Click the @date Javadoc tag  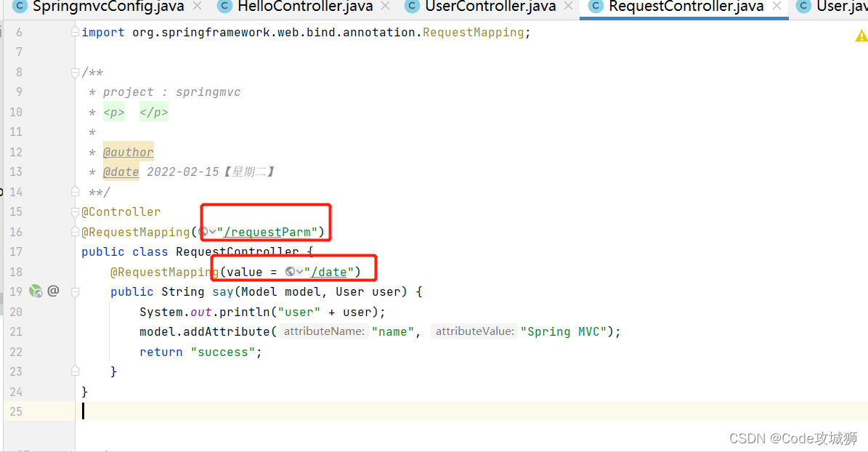click(x=121, y=172)
